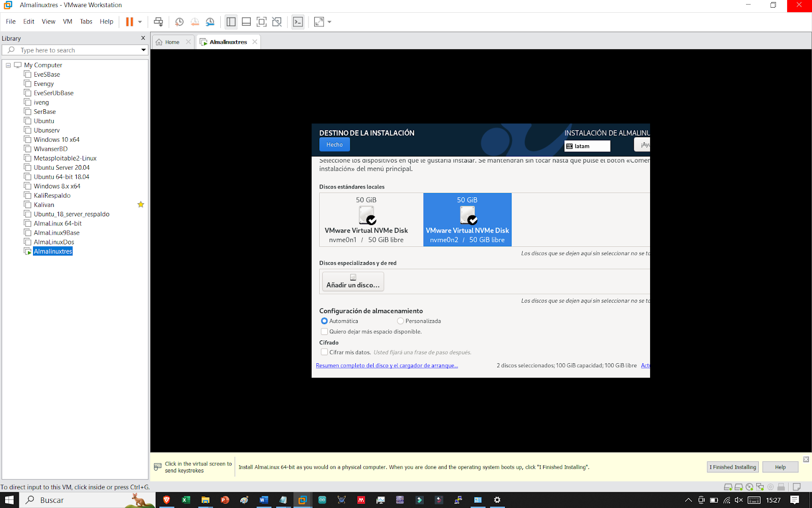Pause the virtual machine with the orange button

tap(129, 22)
